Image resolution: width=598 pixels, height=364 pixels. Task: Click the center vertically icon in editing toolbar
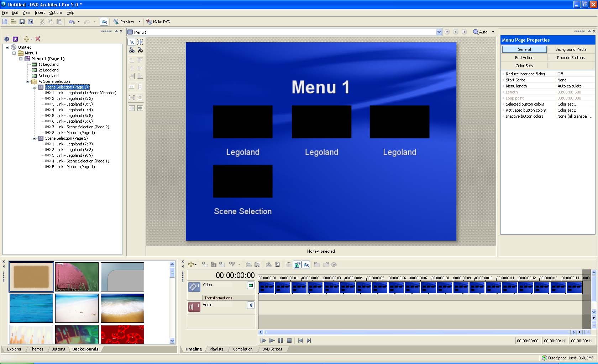[140, 108]
